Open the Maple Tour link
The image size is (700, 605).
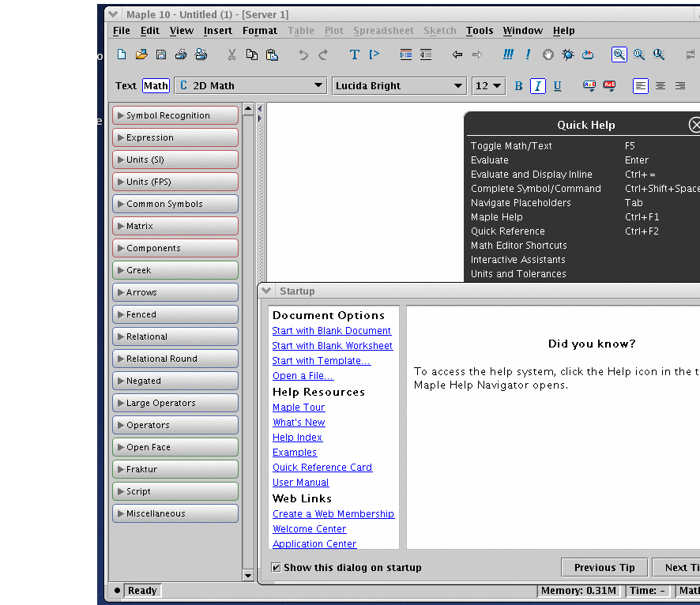click(299, 408)
